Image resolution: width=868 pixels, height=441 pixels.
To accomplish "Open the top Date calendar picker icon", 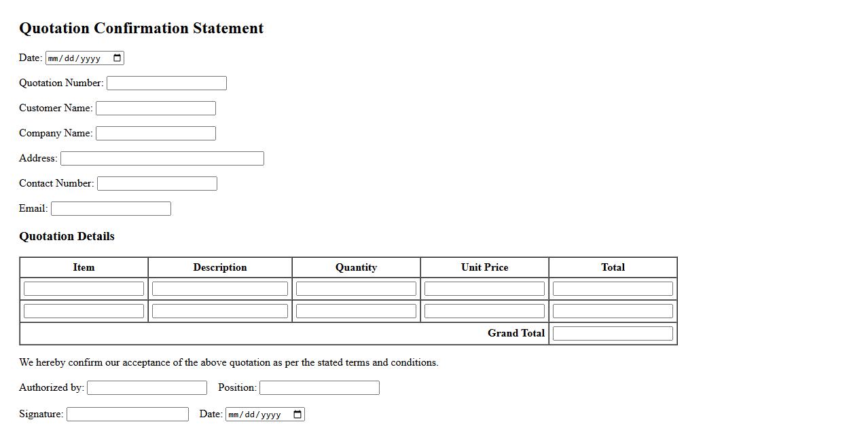I will tap(117, 58).
